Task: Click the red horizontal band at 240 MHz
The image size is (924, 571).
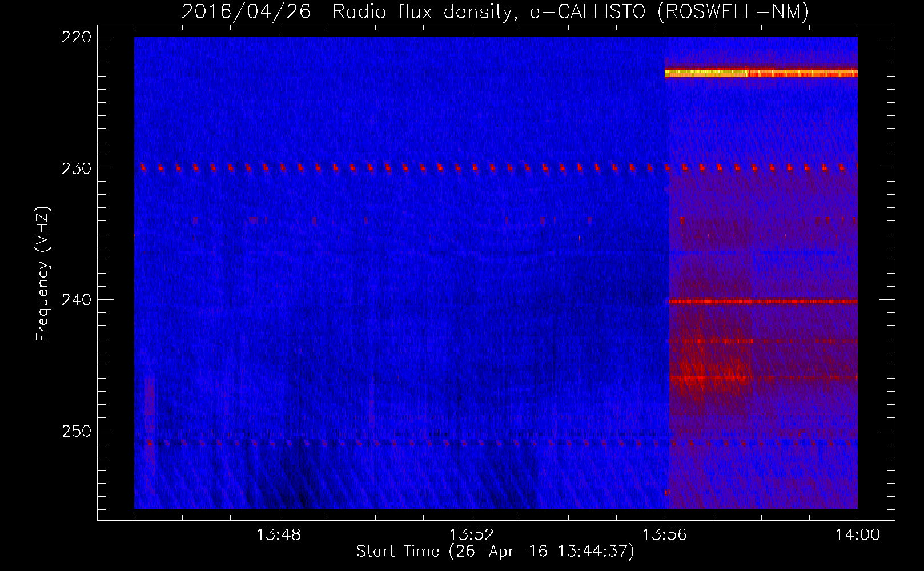Action: [763, 301]
